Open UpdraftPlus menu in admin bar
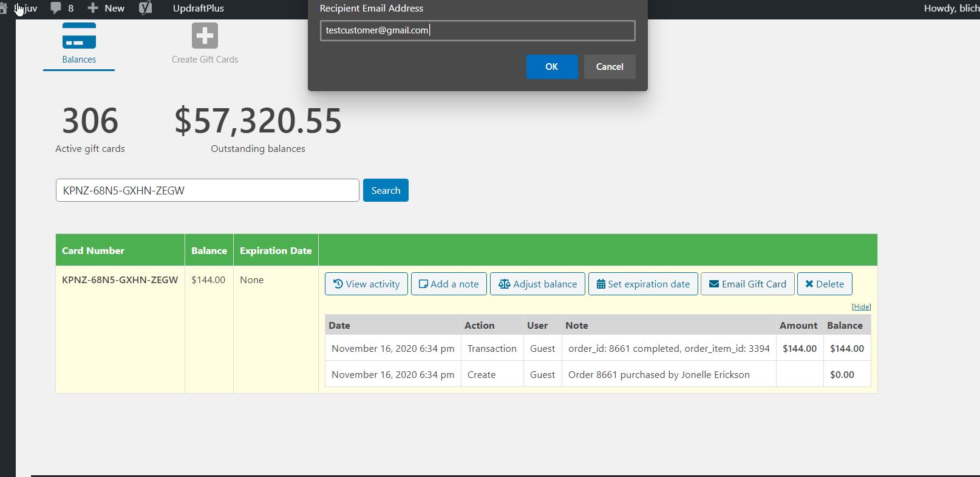This screenshot has width=980, height=477. pyautogui.click(x=198, y=8)
